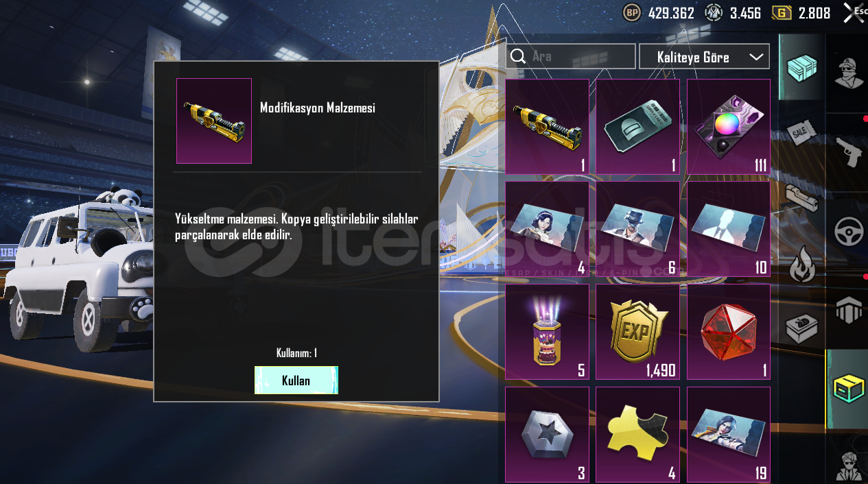Click the gold G currency balance
The height and width of the screenshot is (484, 868).
click(x=801, y=13)
